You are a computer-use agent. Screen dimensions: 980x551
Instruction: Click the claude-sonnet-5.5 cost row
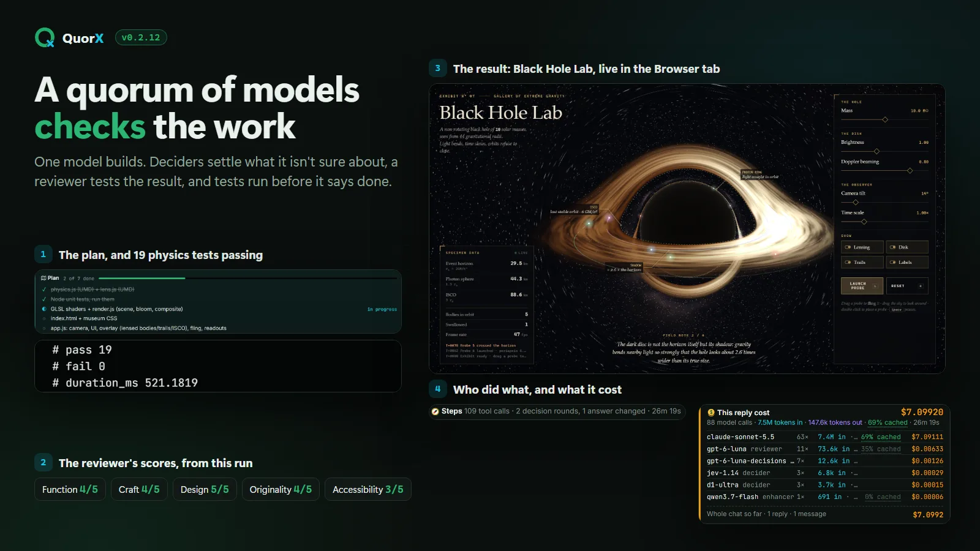[824, 437]
